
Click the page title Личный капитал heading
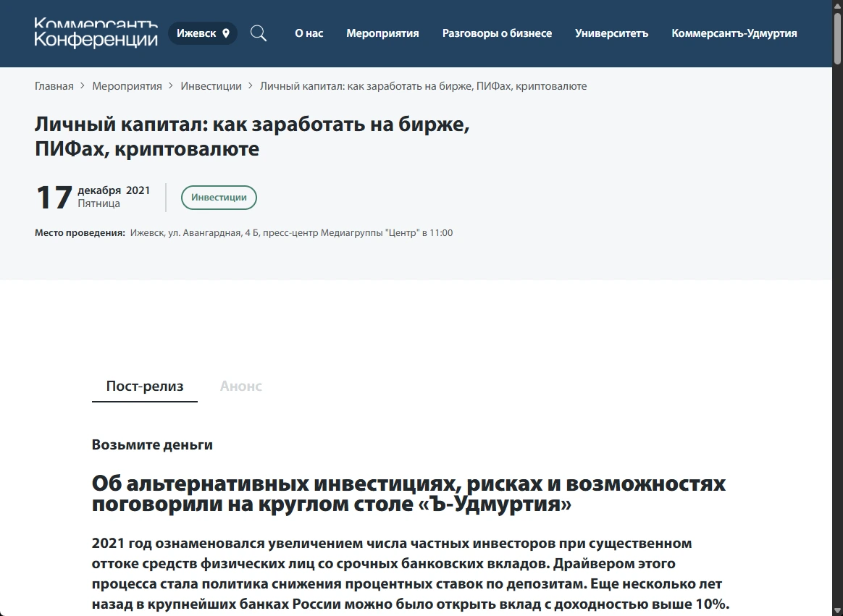252,137
